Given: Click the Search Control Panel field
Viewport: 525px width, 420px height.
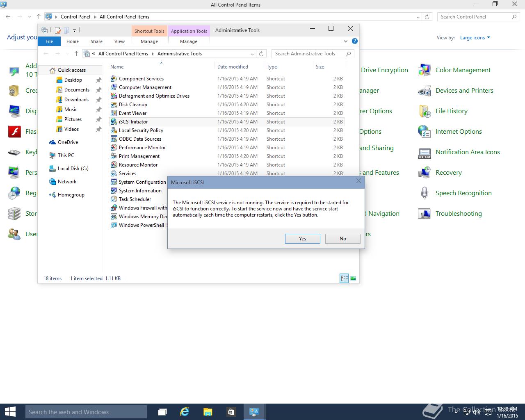Looking at the screenshot, I should click(478, 17).
